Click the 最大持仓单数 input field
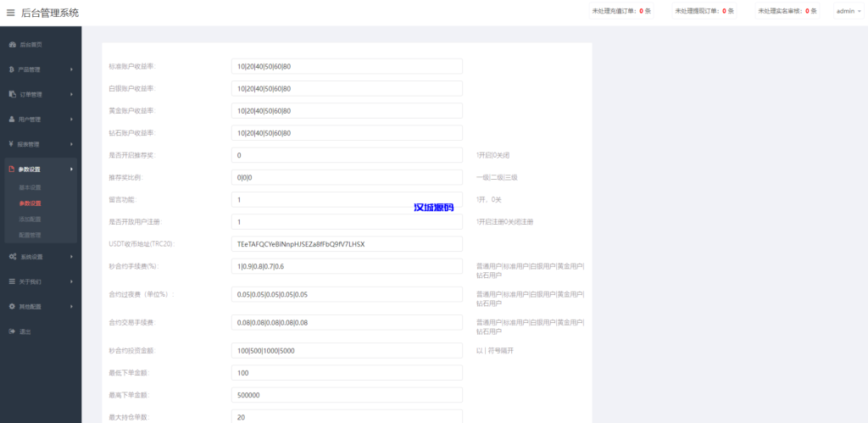The width and height of the screenshot is (868, 423). coord(347,416)
